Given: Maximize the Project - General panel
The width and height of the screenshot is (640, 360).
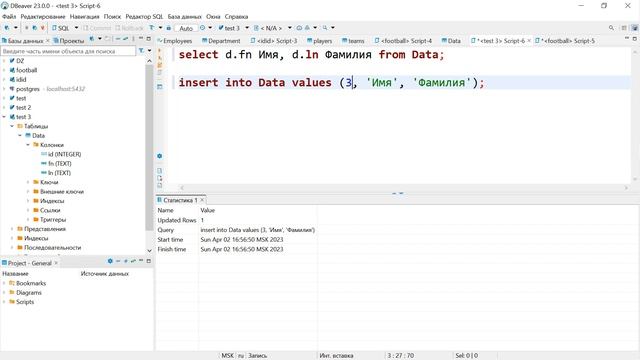Looking at the screenshot, I should pos(149,261).
